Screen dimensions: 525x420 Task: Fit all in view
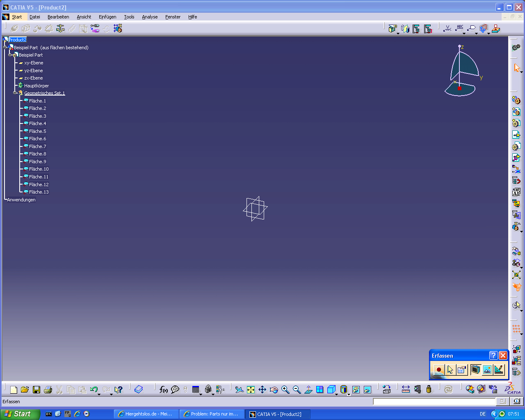[251, 390]
